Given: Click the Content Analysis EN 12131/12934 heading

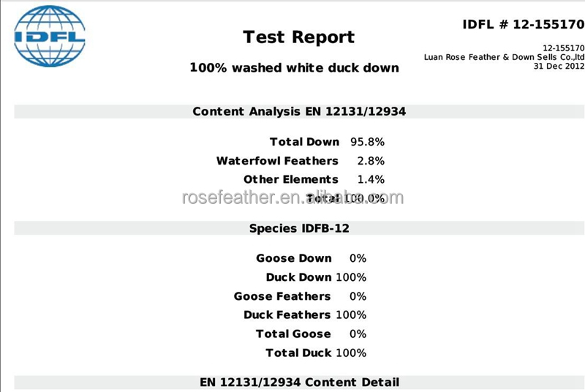Looking at the screenshot, I should 299,111.
